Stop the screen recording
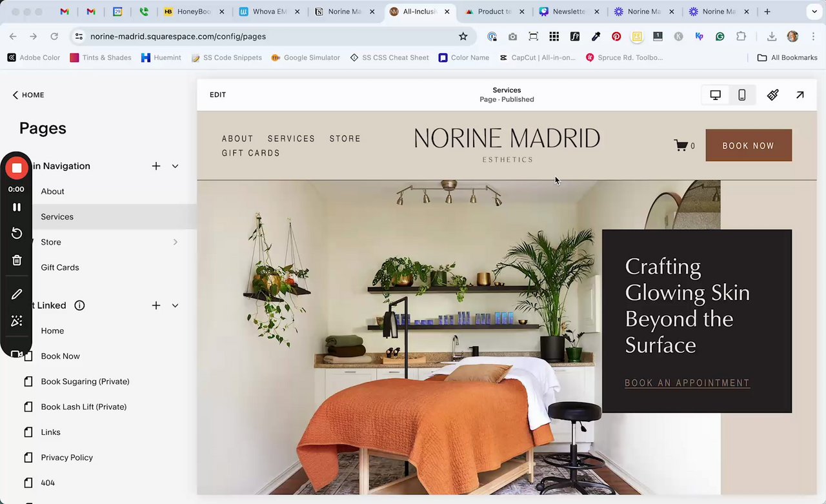 tap(17, 168)
